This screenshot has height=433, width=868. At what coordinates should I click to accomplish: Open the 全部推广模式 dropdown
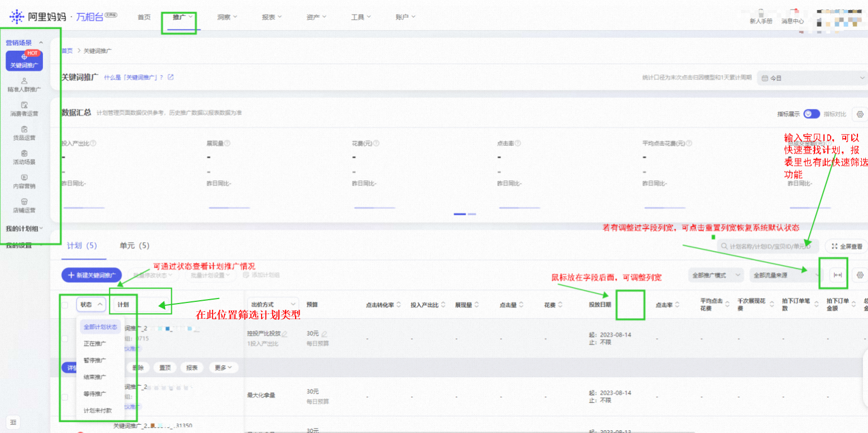[716, 275]
